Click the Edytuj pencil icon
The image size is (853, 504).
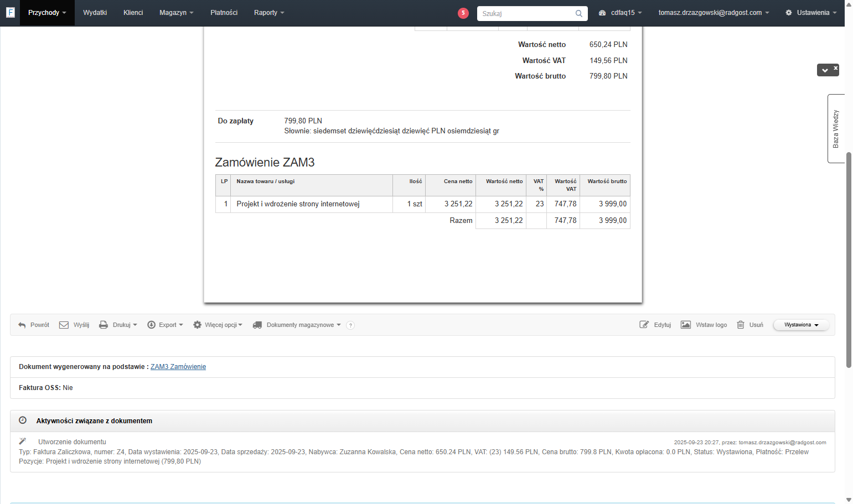644,325
